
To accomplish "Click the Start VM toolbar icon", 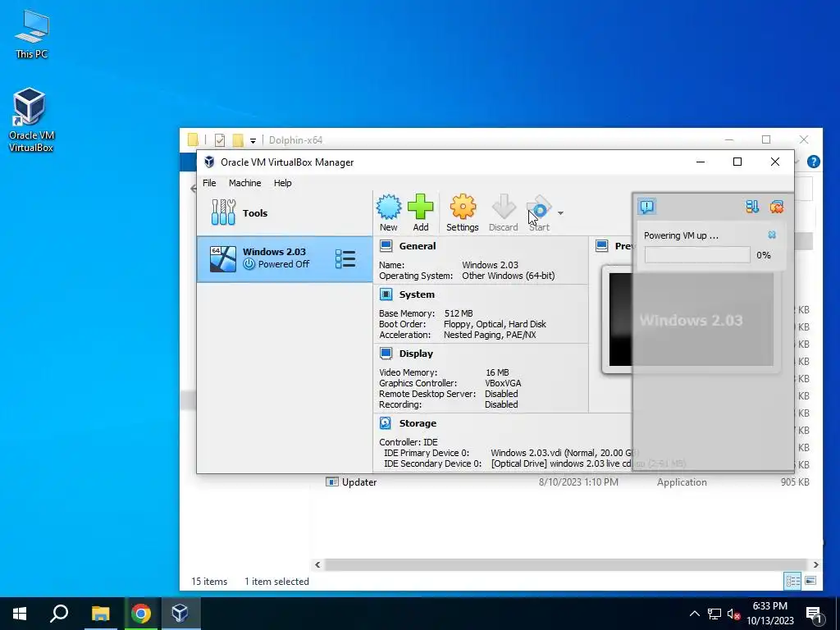I will [x=539, y=207].
